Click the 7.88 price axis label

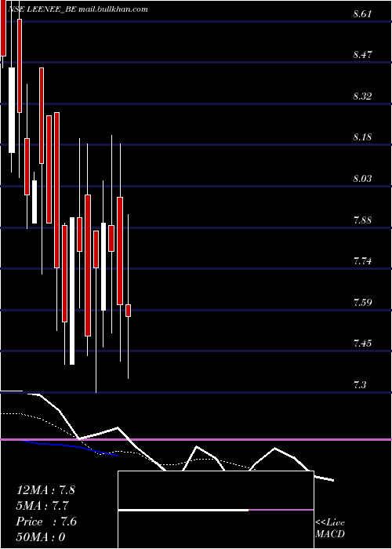click(362, 220)
